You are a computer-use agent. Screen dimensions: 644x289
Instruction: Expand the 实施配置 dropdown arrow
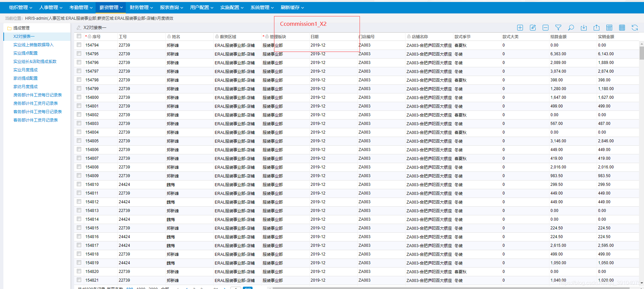[x=242, y=8]
